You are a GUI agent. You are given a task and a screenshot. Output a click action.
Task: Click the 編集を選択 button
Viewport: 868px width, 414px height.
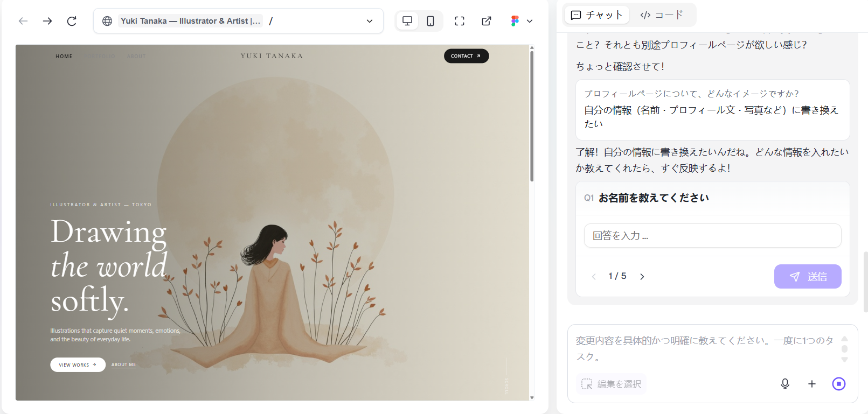pyautogui.click(x=611, y=384)
